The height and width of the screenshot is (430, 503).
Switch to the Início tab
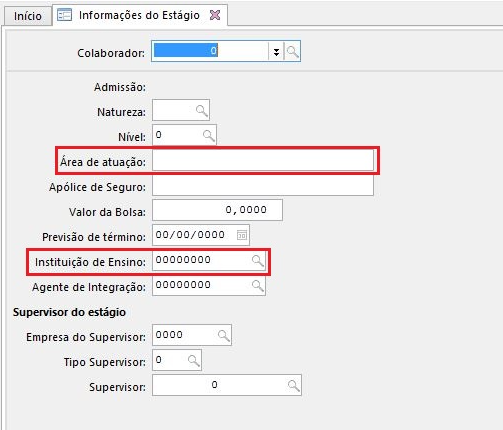click(28, 16)
